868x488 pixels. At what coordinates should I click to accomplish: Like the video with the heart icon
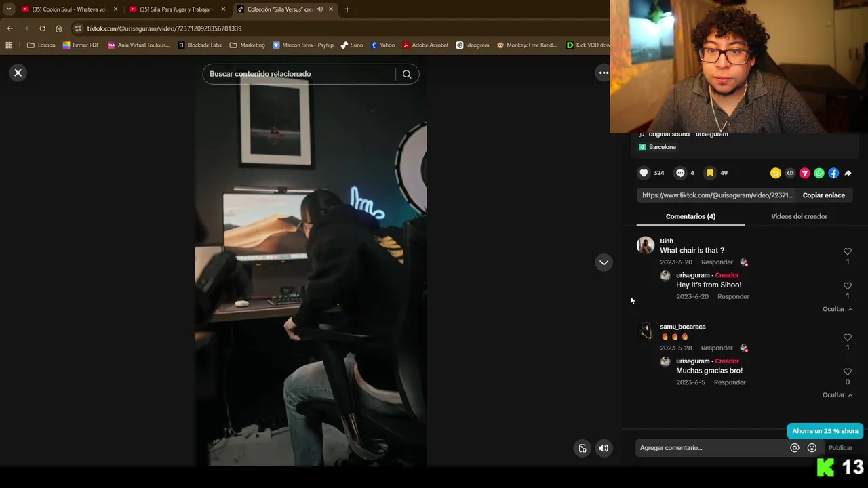[x=644, y=173]
